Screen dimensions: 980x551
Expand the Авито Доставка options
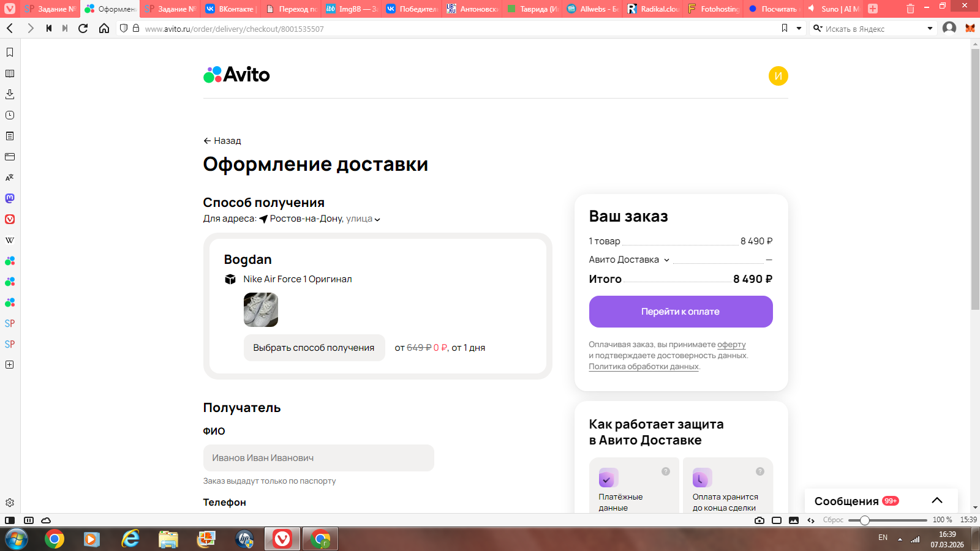click(x=666, y=260)
